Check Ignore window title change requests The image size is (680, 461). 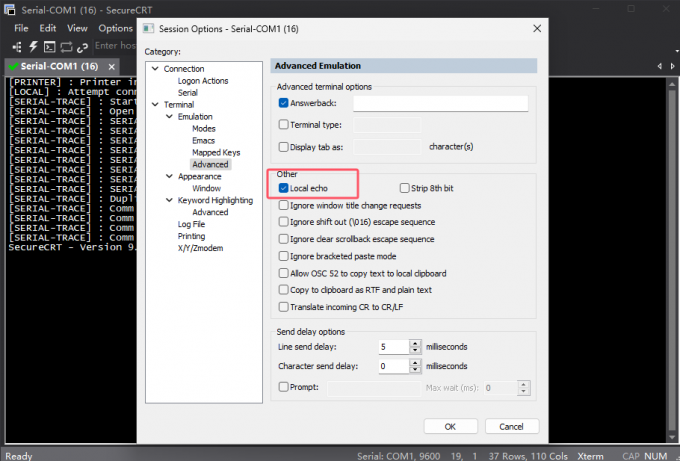(284, 205)
